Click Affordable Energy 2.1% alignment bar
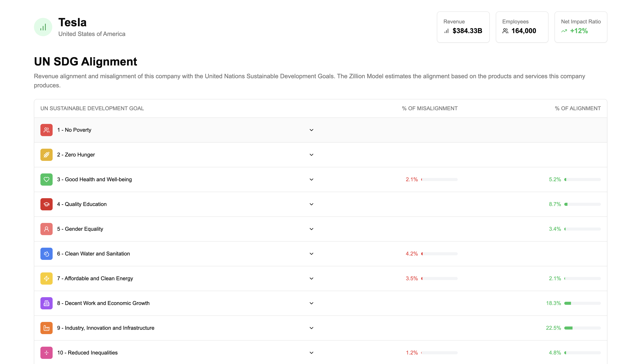 click(x=582, y=279)
